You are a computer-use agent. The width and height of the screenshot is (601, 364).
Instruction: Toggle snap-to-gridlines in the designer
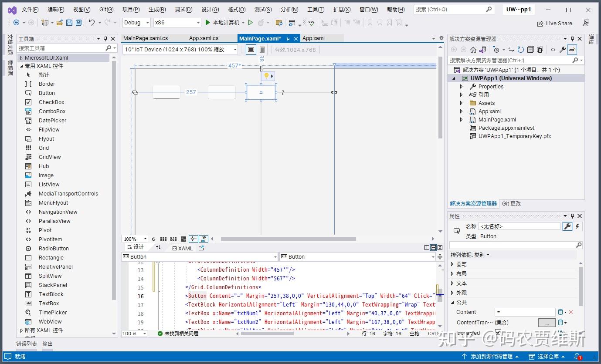[173, 239]
